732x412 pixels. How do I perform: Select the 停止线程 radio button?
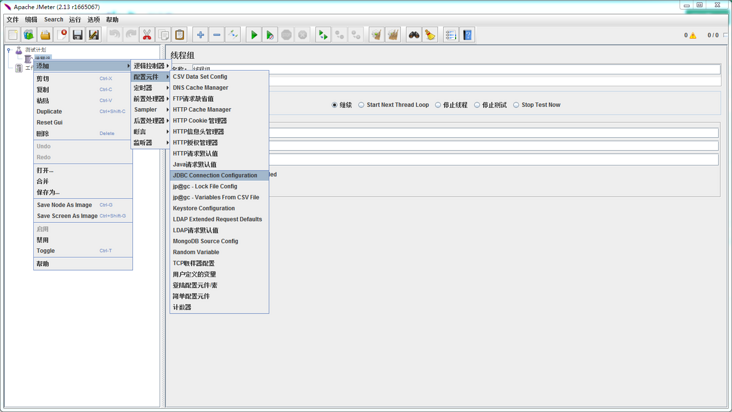click(x=438, y=105)
